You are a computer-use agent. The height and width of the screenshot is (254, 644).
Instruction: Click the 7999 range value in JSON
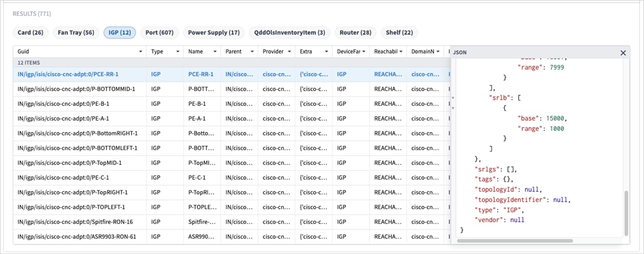point(556,67)
